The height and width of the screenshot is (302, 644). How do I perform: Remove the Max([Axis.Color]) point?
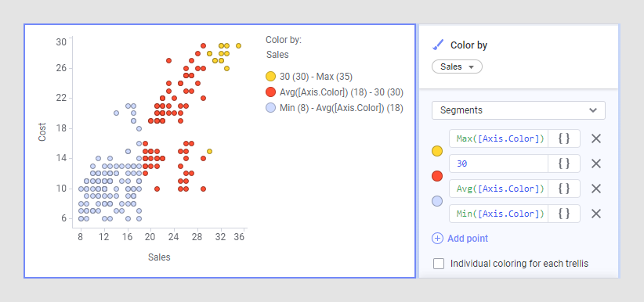coord(596,138)
